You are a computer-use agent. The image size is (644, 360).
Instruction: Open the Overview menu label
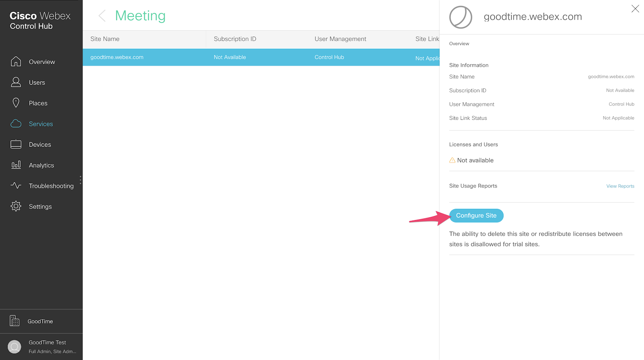point(42,62)
